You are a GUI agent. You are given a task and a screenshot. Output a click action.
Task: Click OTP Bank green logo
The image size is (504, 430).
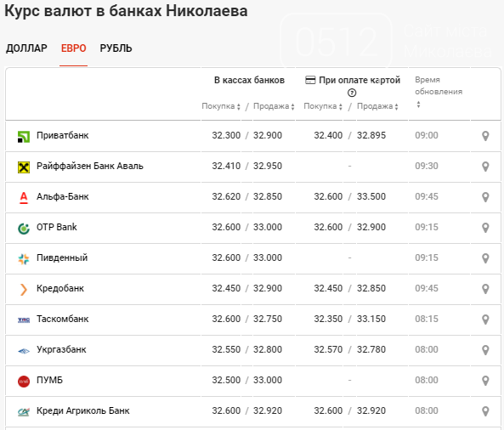24,229
